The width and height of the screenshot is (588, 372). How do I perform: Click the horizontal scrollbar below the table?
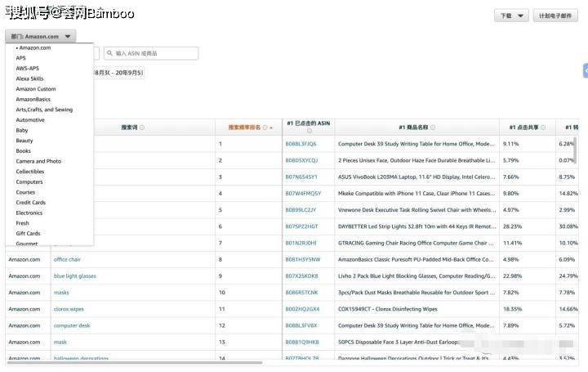click(134, 363)
